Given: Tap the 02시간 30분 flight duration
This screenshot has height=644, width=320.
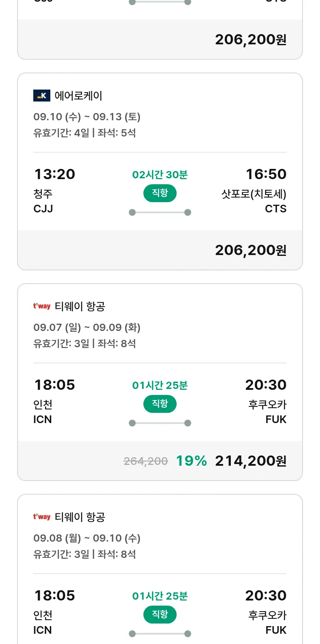Looking at the screenshot, I should [x=160, y=174].
